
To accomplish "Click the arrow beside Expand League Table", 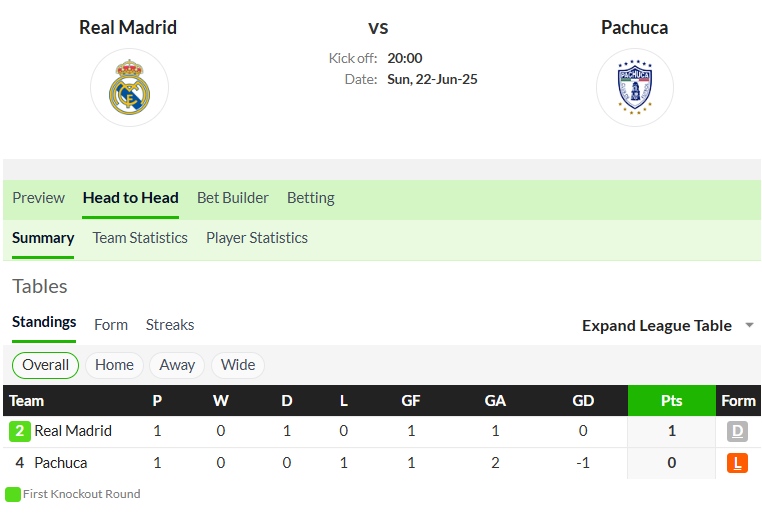I will (x=749, y=325).
